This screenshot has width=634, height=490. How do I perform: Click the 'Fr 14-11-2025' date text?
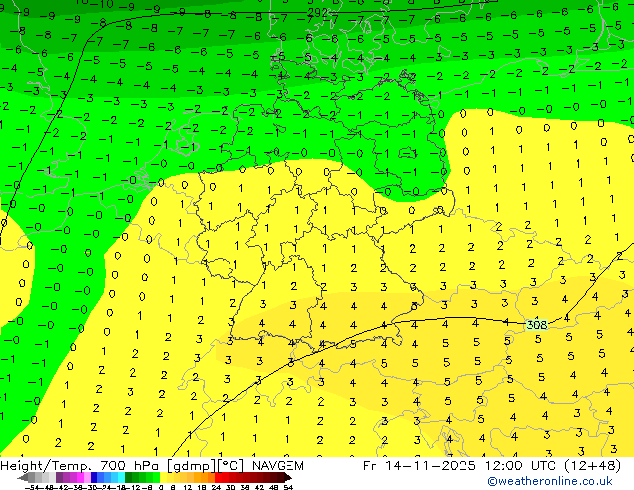point(419,466)
